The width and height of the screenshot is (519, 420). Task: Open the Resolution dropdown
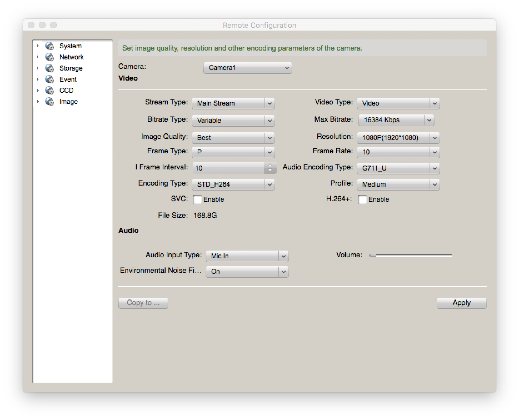tap(398, 138)
